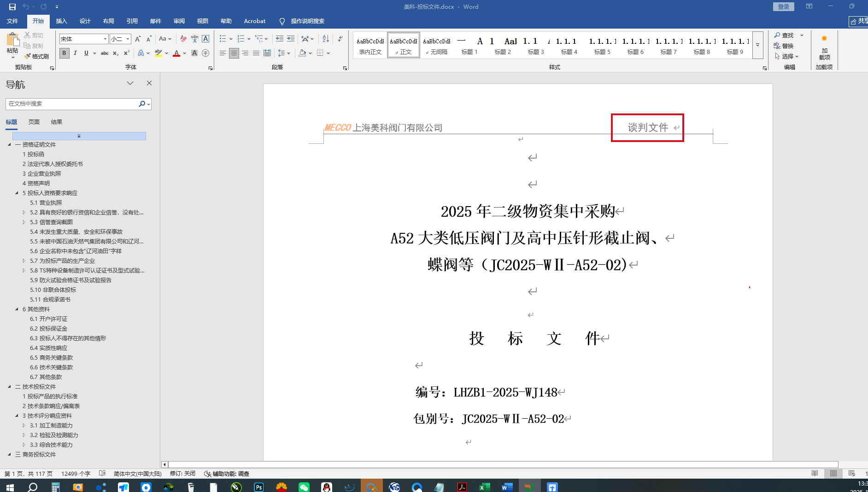
Task: Expand the 3.1 加工制造能力 heading
Action: (24, 425)
